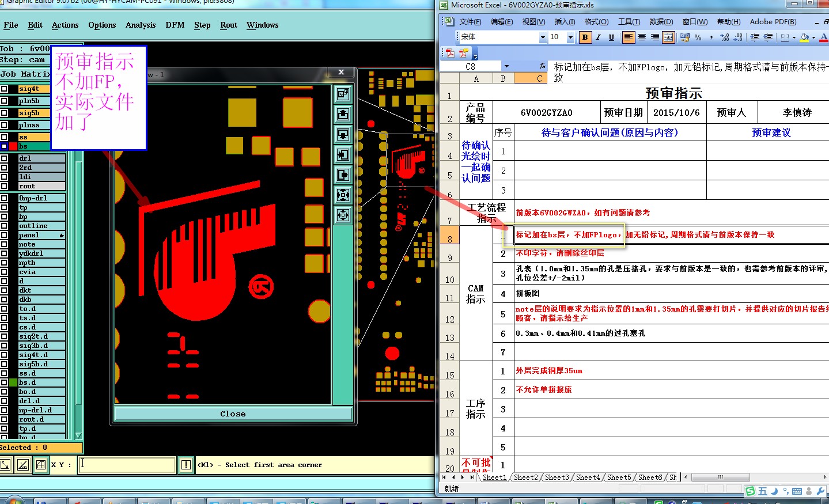
Task: Apply italic formatting in Excel
Action: (x=598, y=37)
